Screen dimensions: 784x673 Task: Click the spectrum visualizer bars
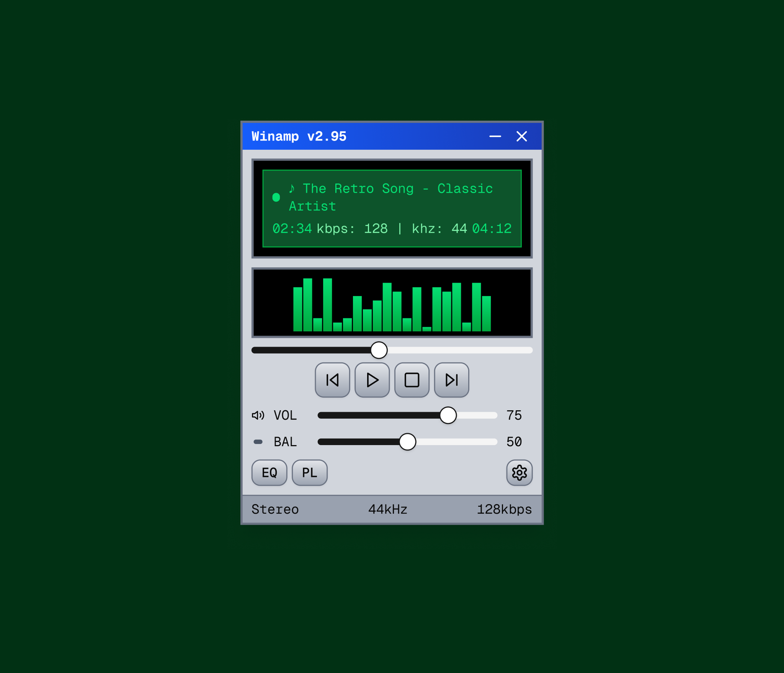[392, 305]
